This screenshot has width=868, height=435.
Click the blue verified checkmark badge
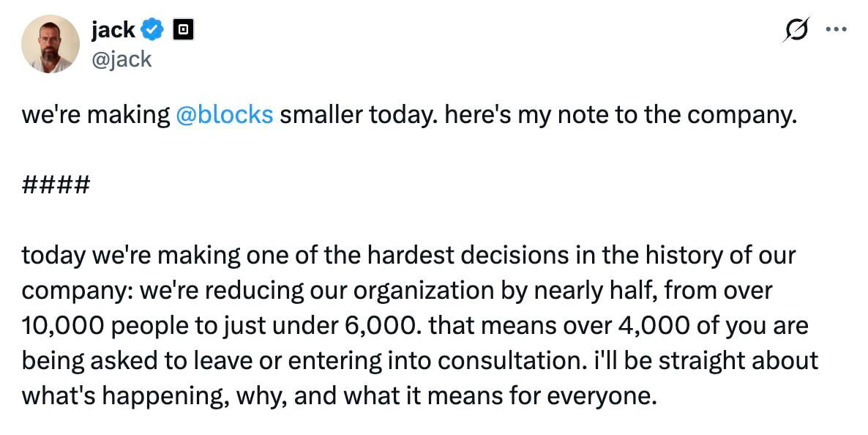tap(152, 31)
